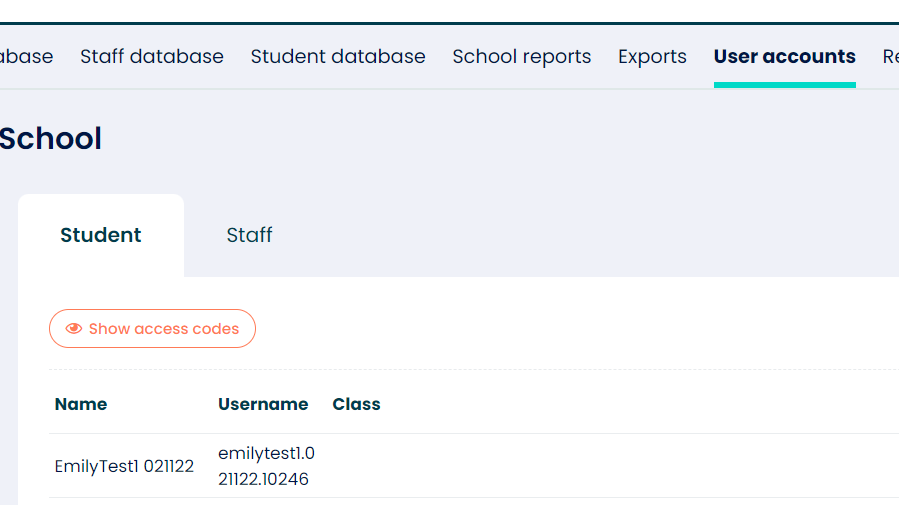Select the Student tab
Screen dimensions: 899x505
point(101,235)
